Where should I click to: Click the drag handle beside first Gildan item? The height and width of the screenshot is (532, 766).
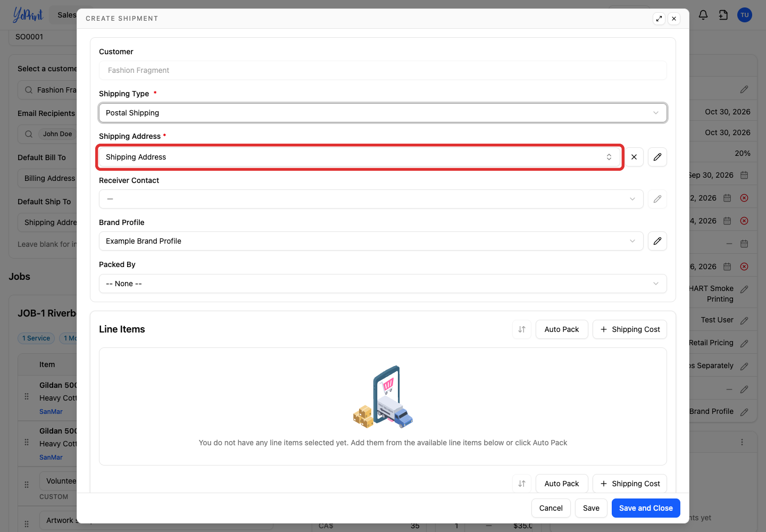point(27,397)
